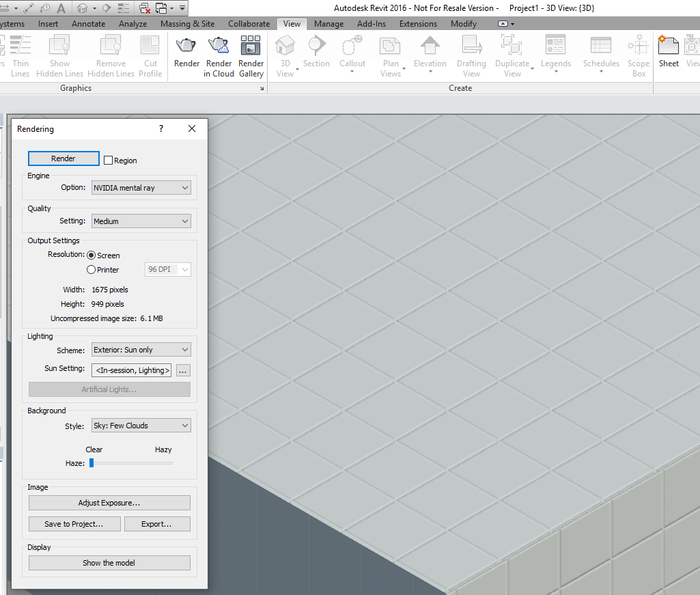This screenshot has width=700, height=595.
Task: Click the Sun Setting input field
Action: [x=132, y=370]
